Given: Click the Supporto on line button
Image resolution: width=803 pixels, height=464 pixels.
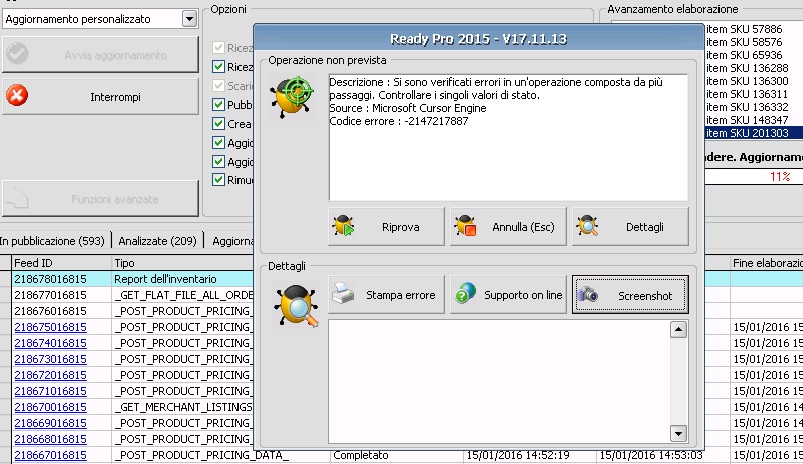Looking at the screenshot, I should coord(508,294).
